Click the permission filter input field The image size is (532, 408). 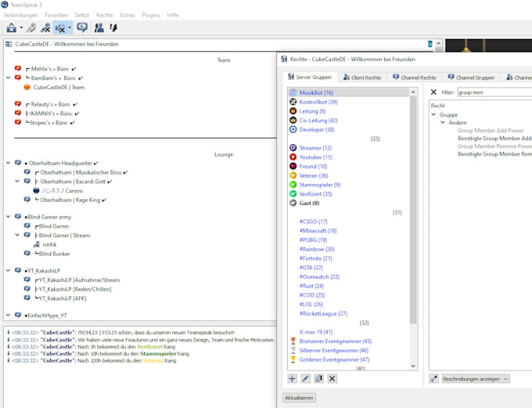494,92
